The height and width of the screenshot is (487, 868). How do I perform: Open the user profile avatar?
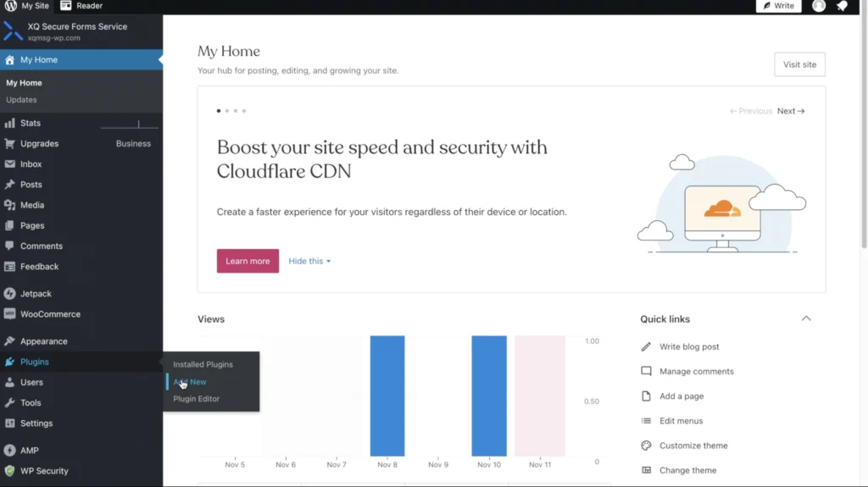(x=819, y=6)
